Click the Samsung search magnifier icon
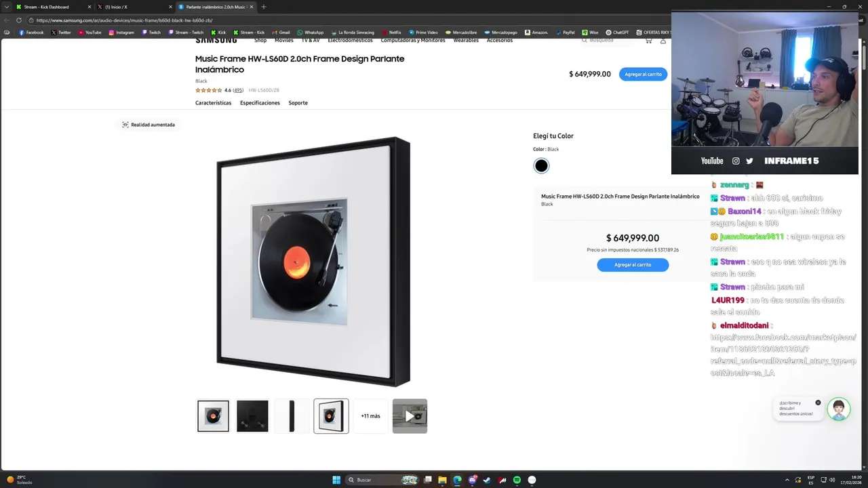This screenshot has width=868, height=488. [x=585, y=40]
